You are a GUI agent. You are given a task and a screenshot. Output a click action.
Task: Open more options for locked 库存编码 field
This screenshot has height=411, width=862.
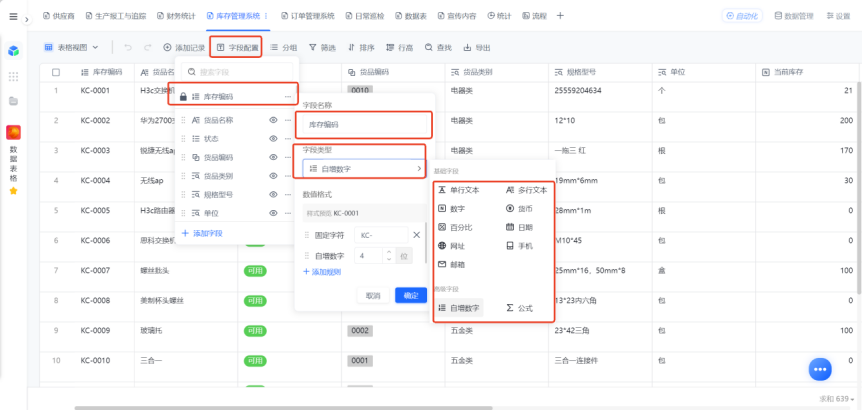pos(288,97)
